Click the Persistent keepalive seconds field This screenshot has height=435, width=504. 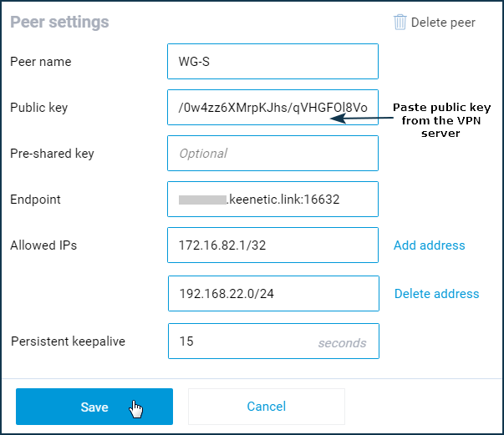[x=273, y=341]
